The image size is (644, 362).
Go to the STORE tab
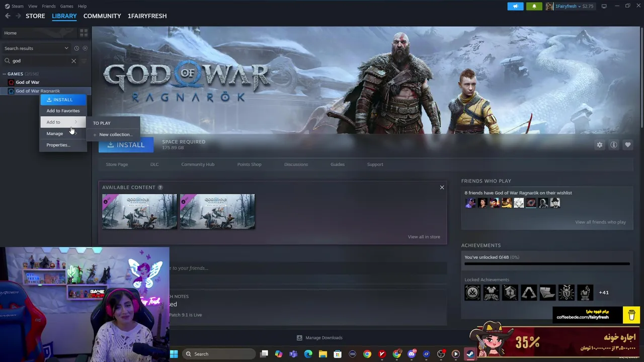tap(35, 16)
